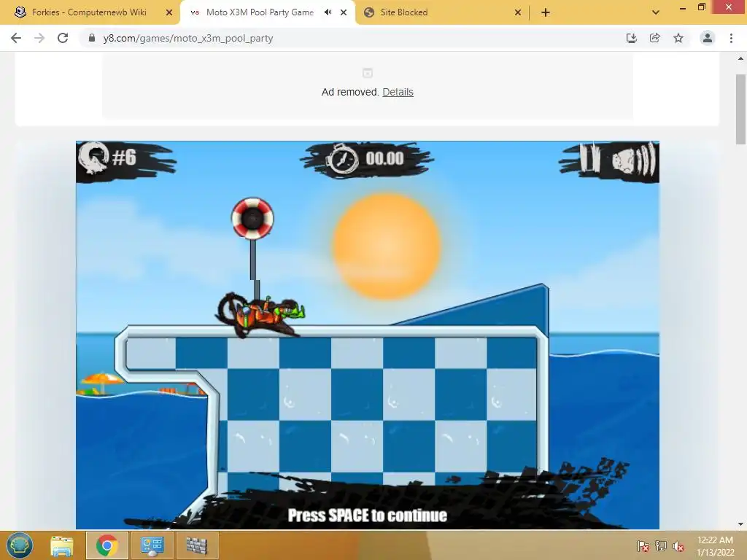Close the Moto X3M Pool Party tab
This screenshot has height=560, width=747.
(x=344, y=12)
